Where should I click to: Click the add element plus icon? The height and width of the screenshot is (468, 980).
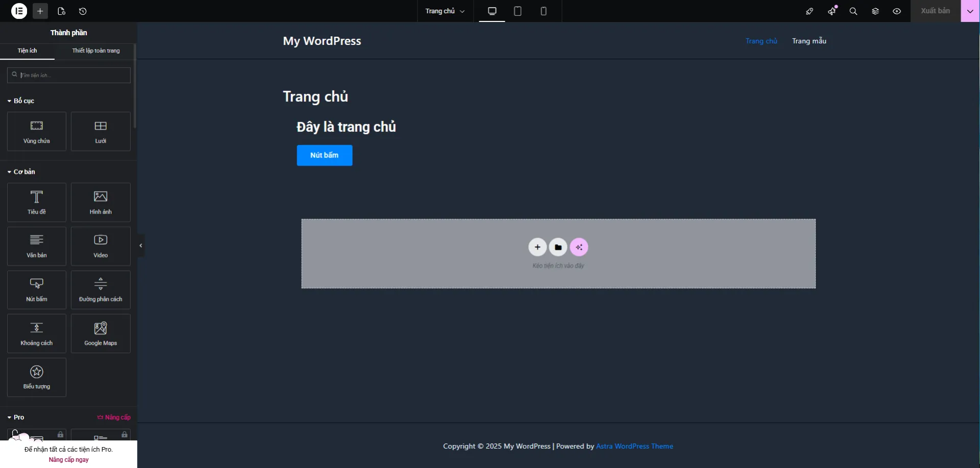[40, 11]
